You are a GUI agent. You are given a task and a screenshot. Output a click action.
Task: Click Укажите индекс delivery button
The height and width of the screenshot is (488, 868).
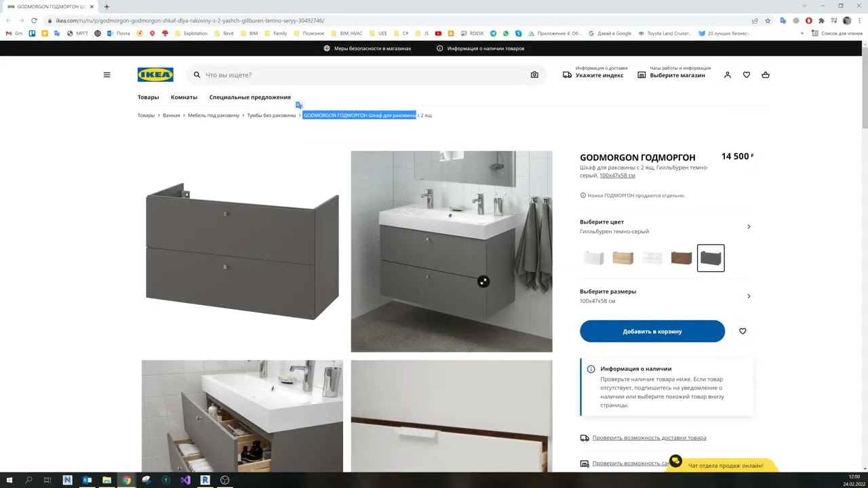click(x=595, y=72)
